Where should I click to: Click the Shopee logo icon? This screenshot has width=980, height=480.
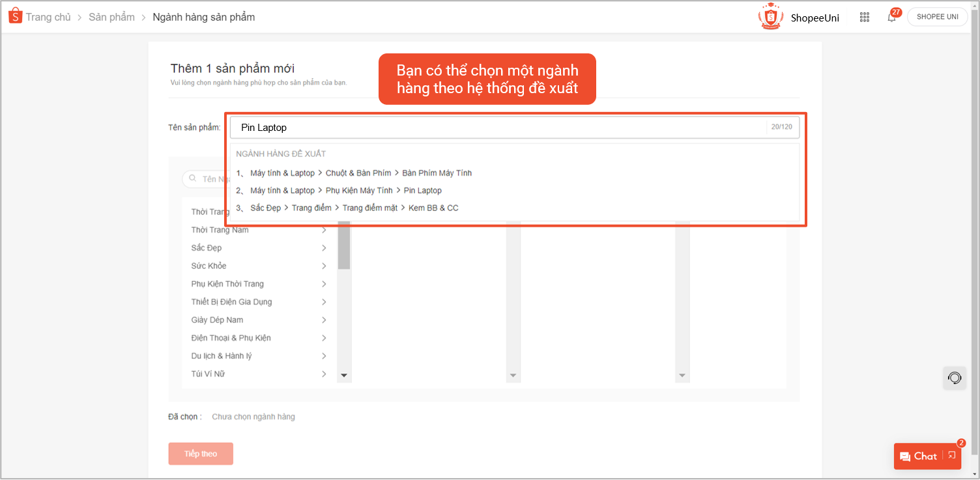[15, 17]
